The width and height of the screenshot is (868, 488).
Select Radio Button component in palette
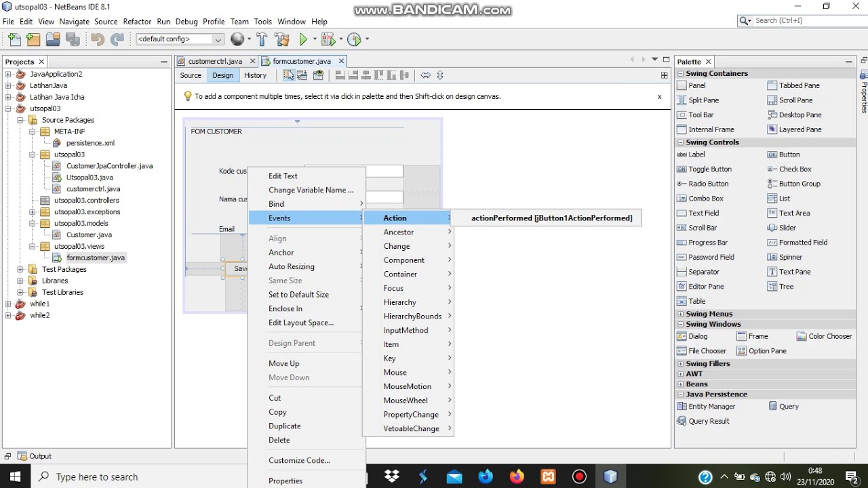click(x=703, y=184)
